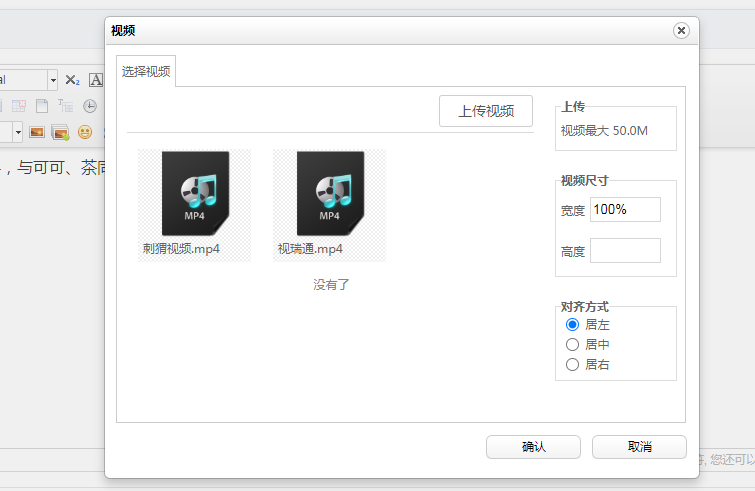Switch to the 选择视频 tab
755x491 pixels.
pyautogui.click(x=146, y=72)
